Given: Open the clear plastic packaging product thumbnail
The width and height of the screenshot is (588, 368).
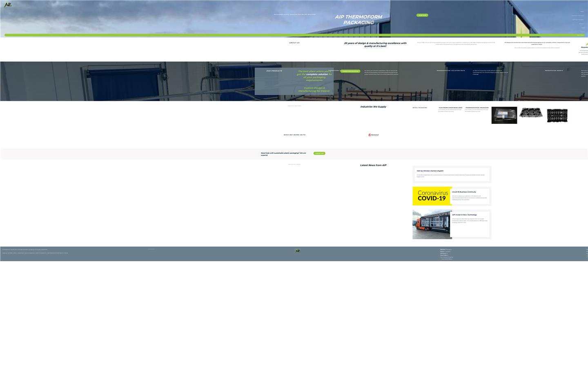Looking at the screenshot, I should tap(504, 115).
